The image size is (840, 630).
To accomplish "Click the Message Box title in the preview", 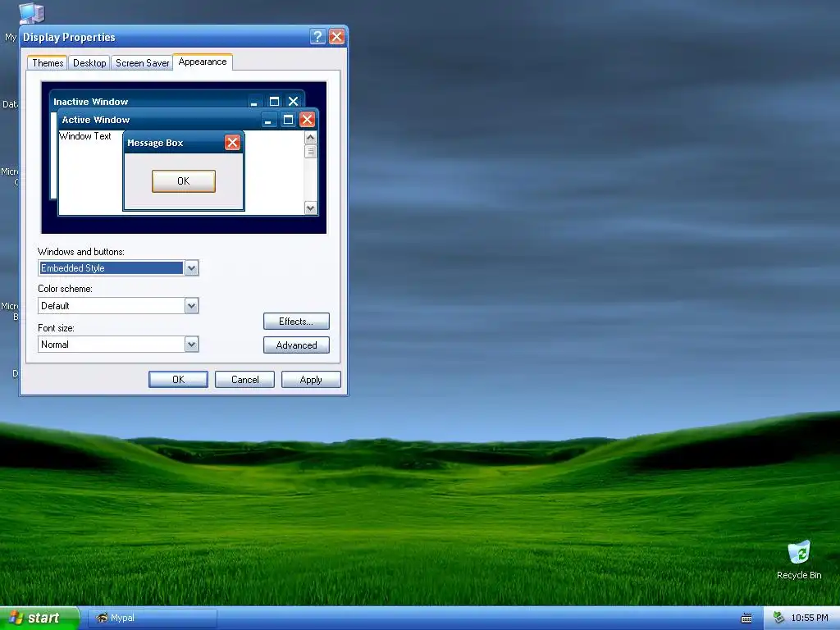I will [155, 143].
